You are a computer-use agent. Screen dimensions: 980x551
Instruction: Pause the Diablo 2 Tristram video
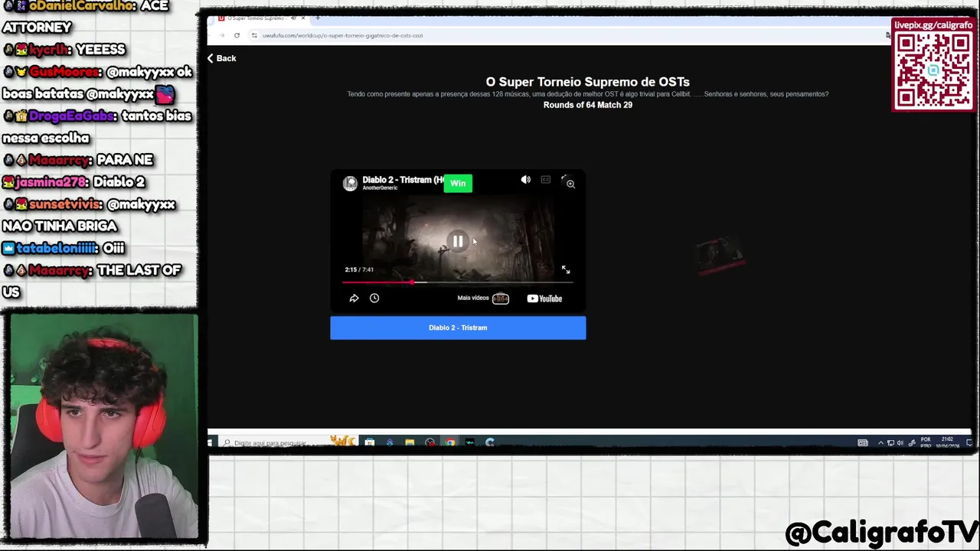457,241
